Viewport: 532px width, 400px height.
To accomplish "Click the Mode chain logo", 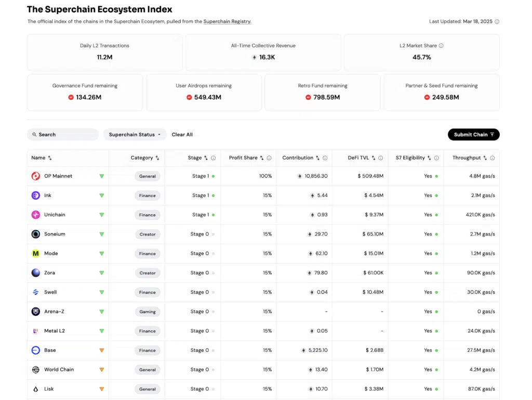I will point(36,253).
